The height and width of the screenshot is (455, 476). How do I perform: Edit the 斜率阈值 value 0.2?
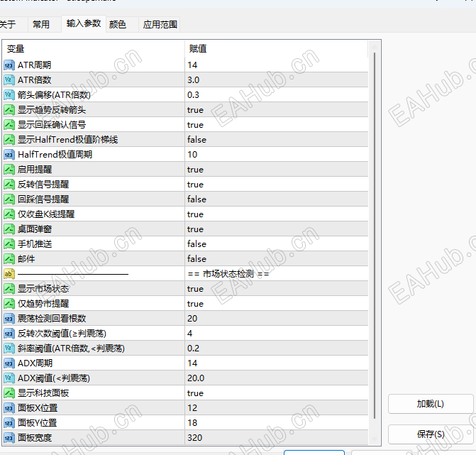pos(276,349)
